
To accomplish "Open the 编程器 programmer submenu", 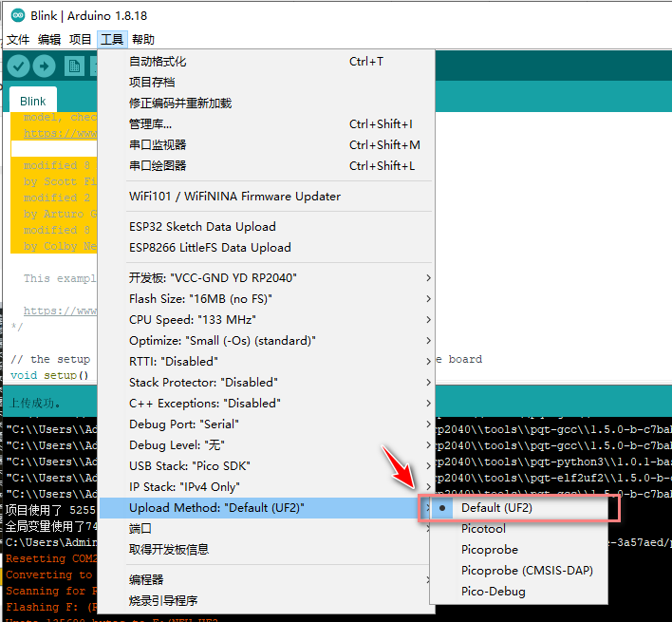I will click(x=265, y=580).
